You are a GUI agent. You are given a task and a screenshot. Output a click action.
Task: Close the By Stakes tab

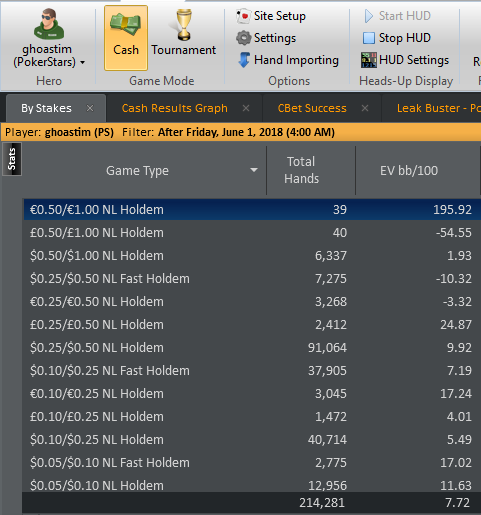point(90,108)
